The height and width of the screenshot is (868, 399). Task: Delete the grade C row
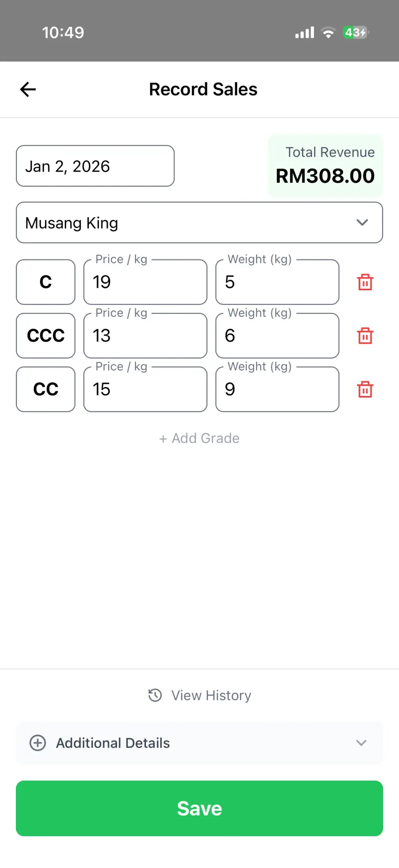pyautogui.click(x=365, y=282)
